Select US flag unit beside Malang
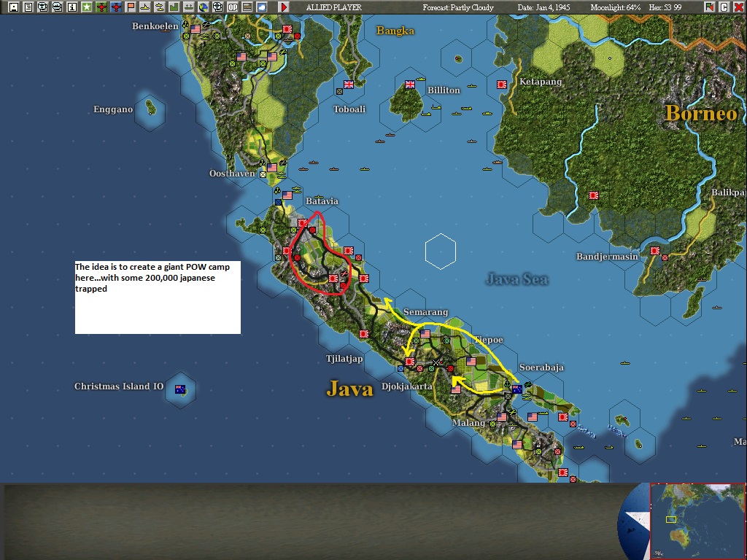Image resolution: width=747 pixels, height=560 pixels. (501, 417)
